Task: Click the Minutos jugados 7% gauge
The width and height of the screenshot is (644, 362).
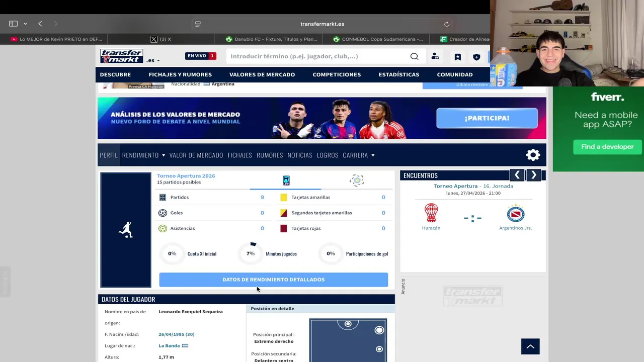Action: [251, 253]
